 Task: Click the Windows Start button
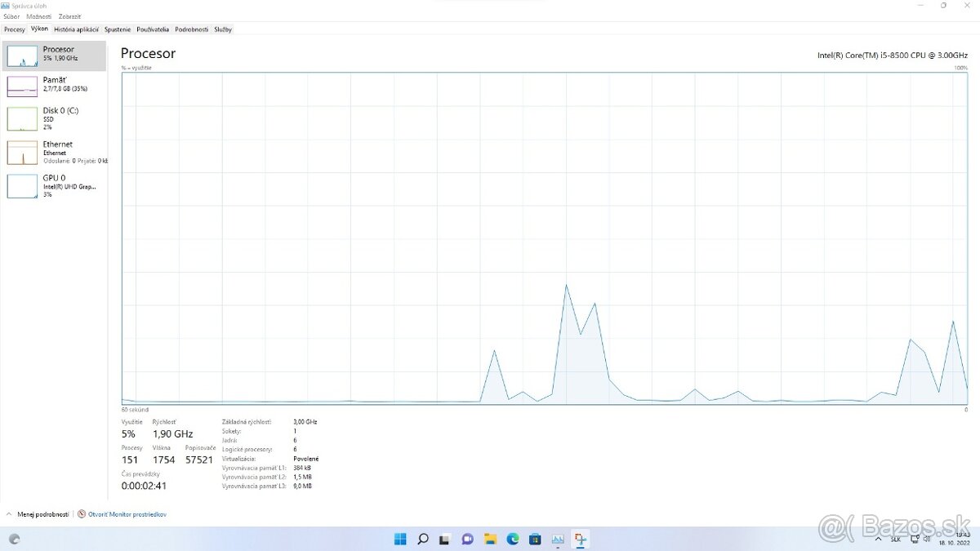400,539
